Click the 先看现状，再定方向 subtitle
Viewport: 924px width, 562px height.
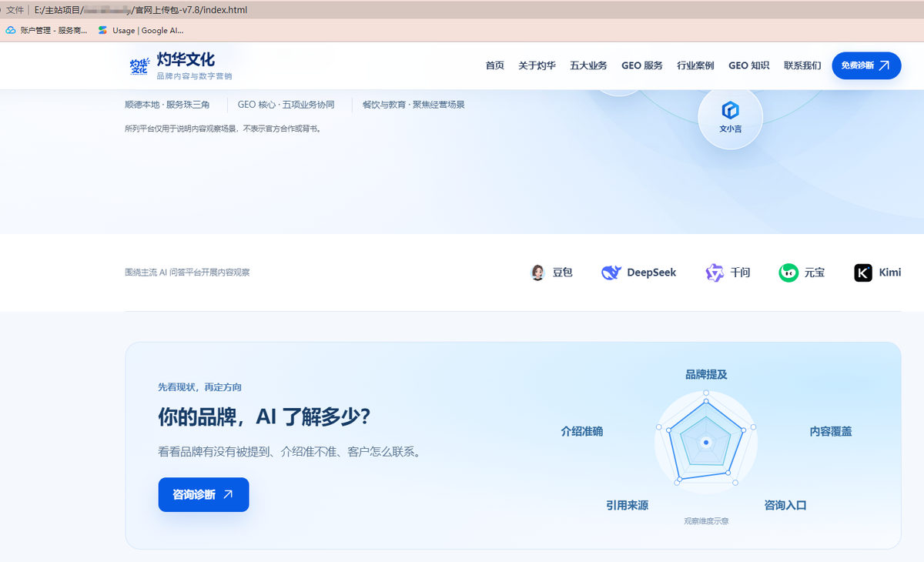tap(200, 387)
